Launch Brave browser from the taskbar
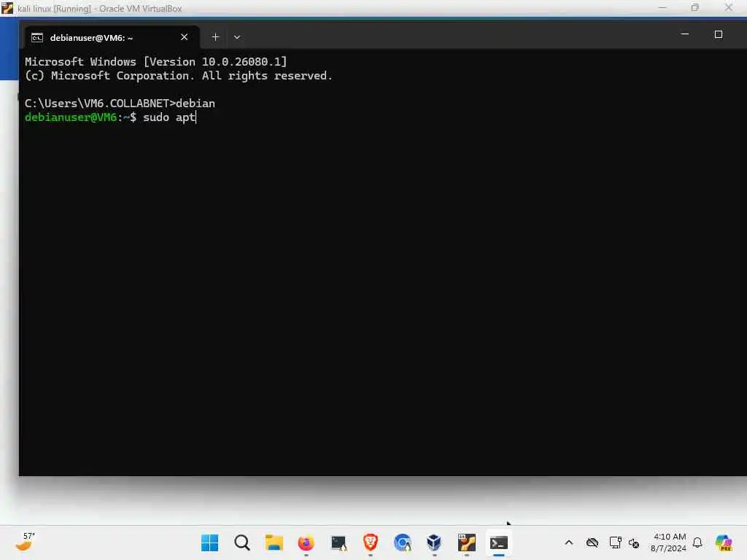This screenshot has width=747, height=560. (370, 542)
